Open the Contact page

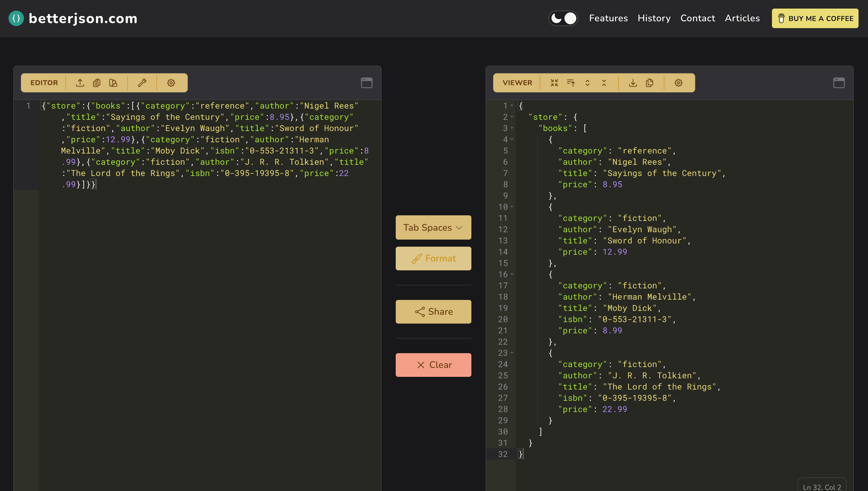[697, 18]
